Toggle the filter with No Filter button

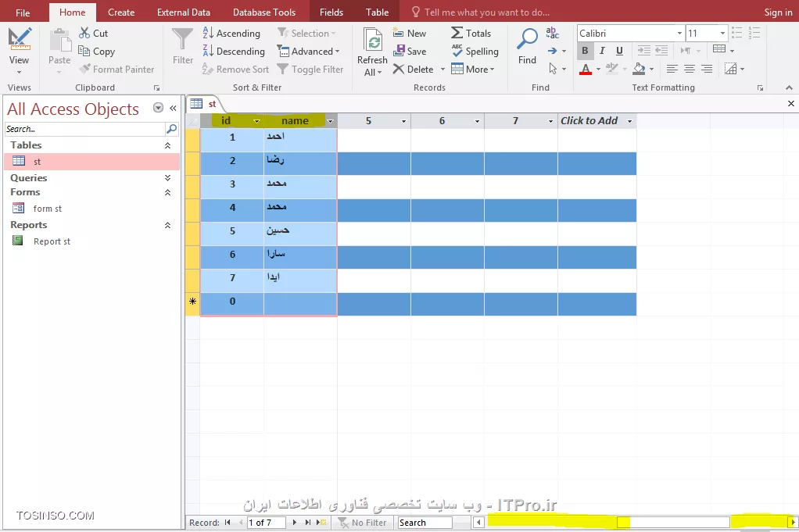(x=362, y=522)
